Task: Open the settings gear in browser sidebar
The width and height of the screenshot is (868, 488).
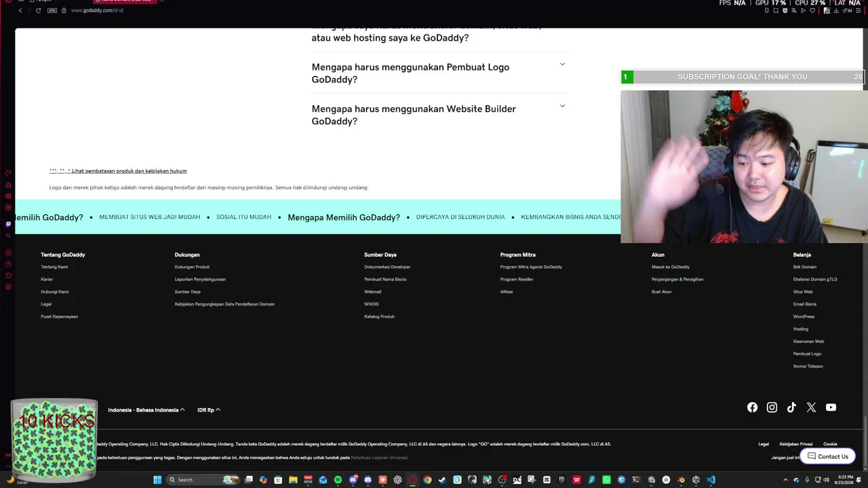Action: click(x=8, y=287)
